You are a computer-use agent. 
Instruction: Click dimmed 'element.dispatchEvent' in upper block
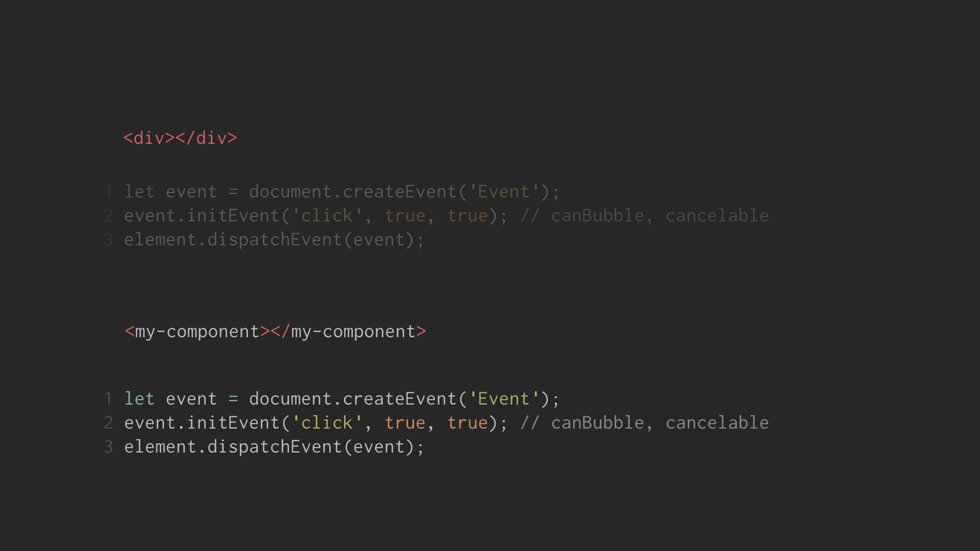tap(233, 240)
